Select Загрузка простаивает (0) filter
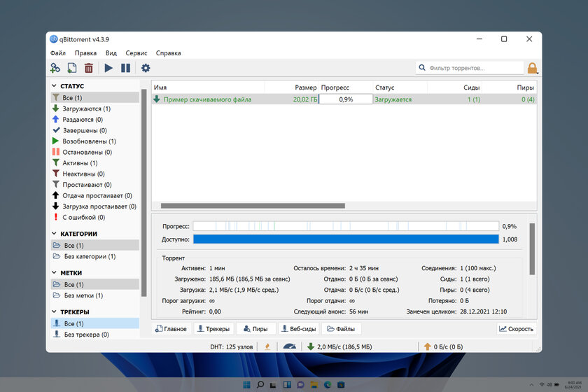 (x=95, y=206)
